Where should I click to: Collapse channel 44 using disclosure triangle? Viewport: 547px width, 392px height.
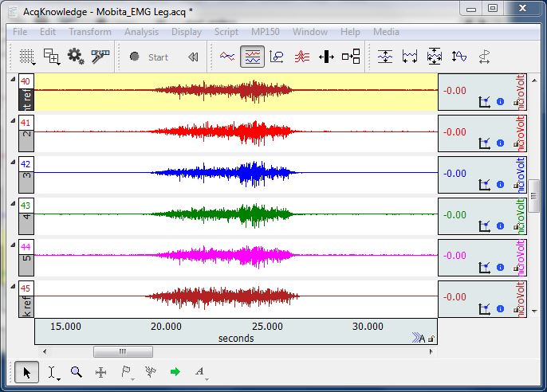click(13, 245)
